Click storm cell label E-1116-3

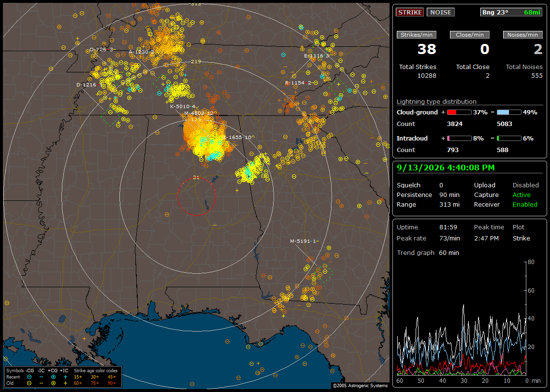(x=317, y=56)
